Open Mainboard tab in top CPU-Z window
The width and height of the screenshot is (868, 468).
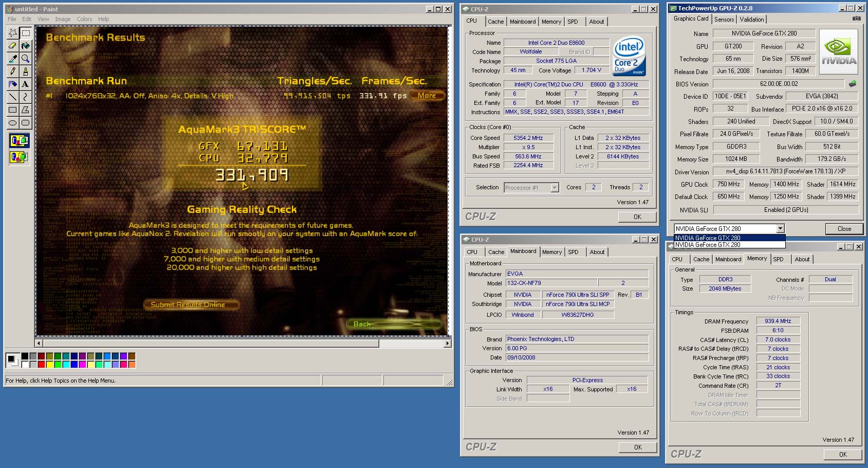(523, 22)
